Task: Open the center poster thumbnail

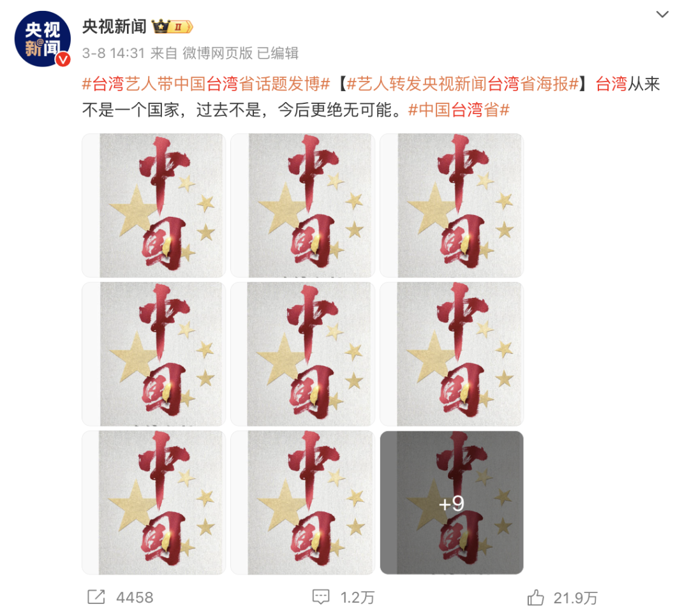Action: (x=303, y=354)
